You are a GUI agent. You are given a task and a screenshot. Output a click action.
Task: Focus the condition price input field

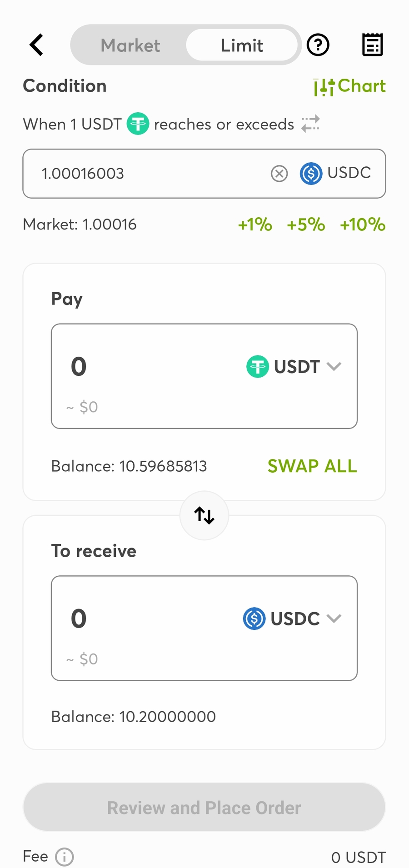(x=150, y=173)
